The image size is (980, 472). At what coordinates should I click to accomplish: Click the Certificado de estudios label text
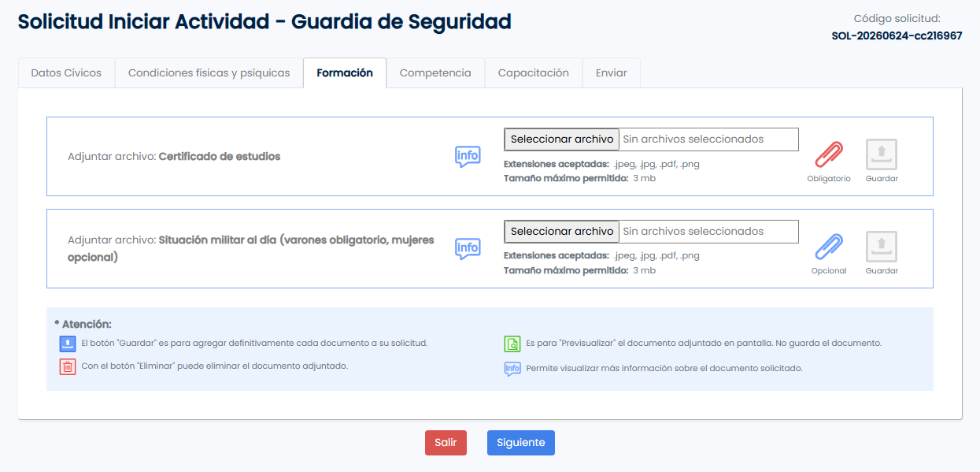pos(220,156)
